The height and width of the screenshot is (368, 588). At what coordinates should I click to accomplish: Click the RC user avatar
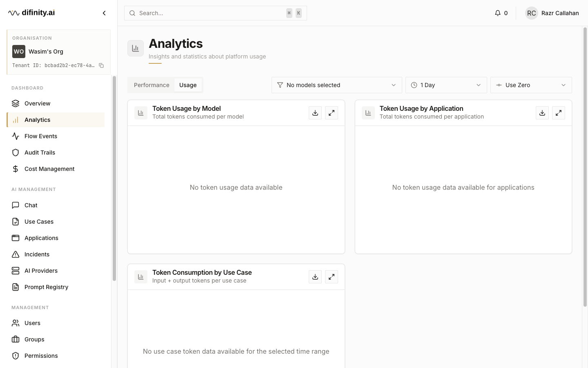531,13
